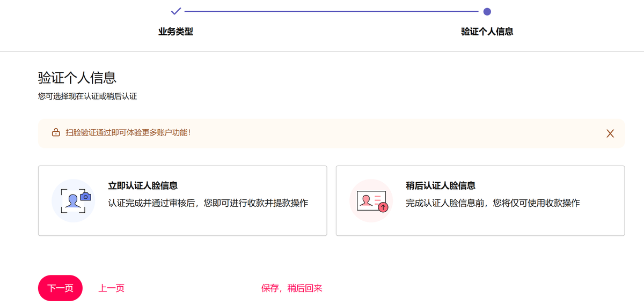Choose the 立即认证人脸信息 option card
Viewport: 644px width, 306px height.
coord(182,201)
